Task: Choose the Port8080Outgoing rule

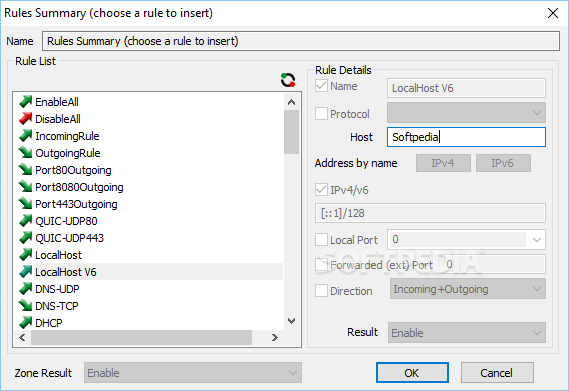Action: tap(79, 187)
